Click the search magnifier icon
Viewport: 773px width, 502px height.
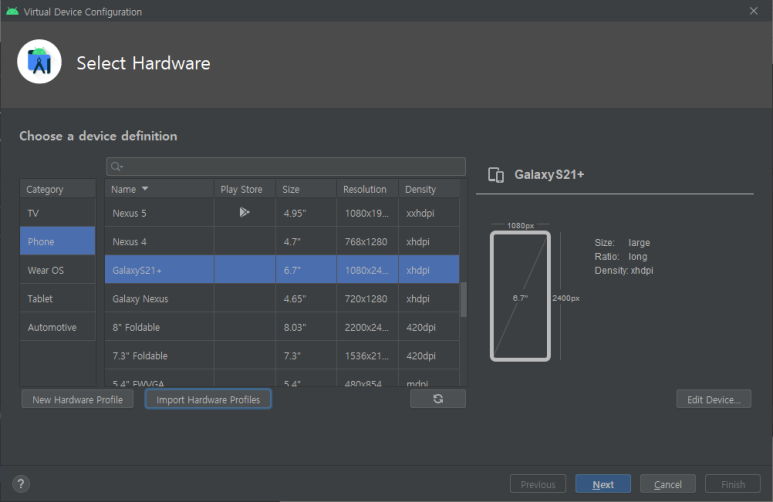[116, 167]
